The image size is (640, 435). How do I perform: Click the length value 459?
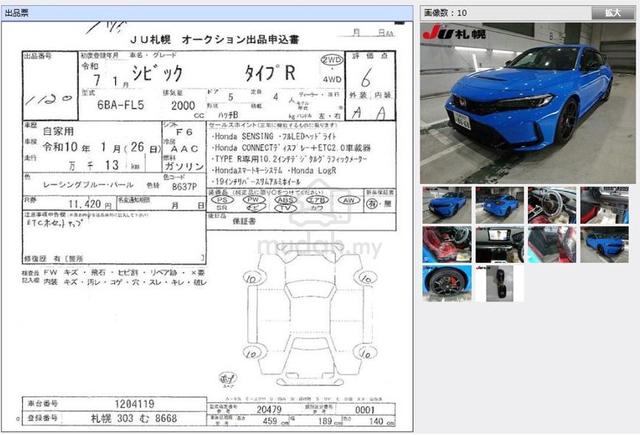pos(270,421)
